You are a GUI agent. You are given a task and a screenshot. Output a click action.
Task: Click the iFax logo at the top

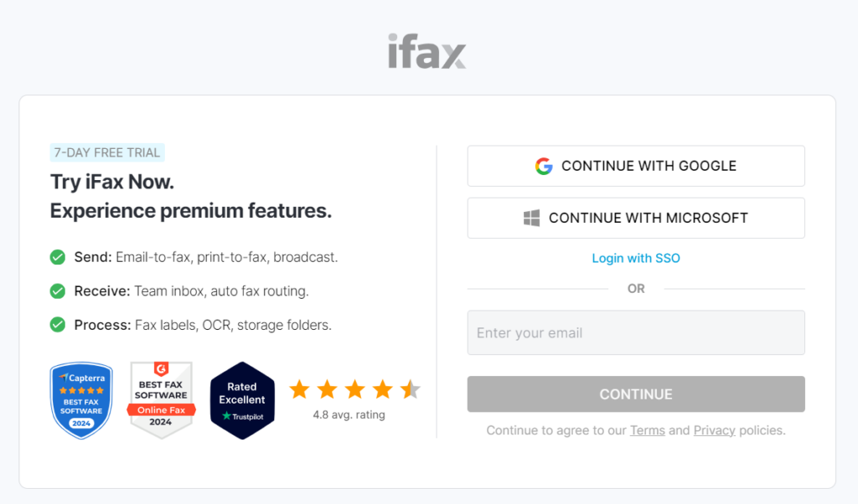click(426, 51)
